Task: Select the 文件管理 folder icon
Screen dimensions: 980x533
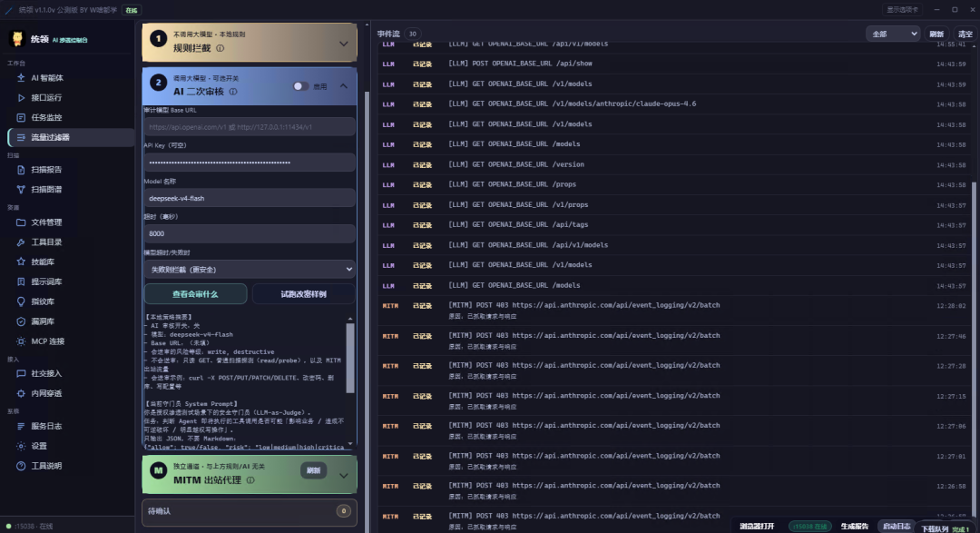Action: (21, 222)
